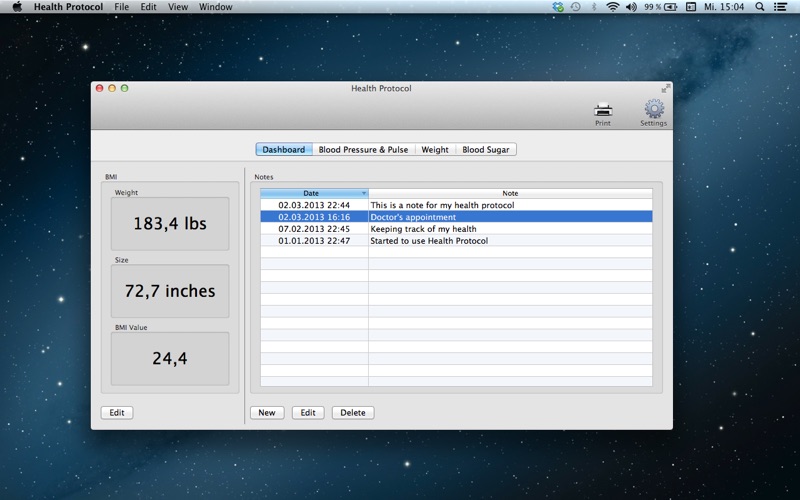Open the File menu
This screenshot has width=800, height=500.
point(121,7)
